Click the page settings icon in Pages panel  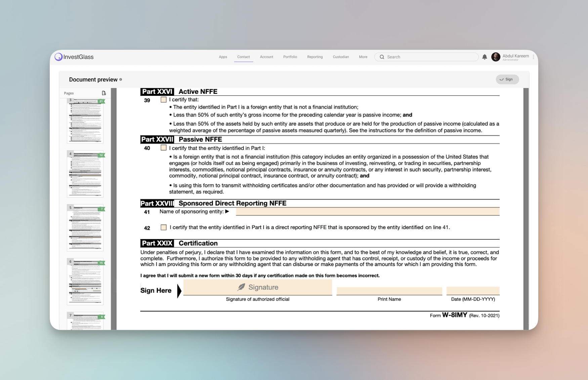104,93
